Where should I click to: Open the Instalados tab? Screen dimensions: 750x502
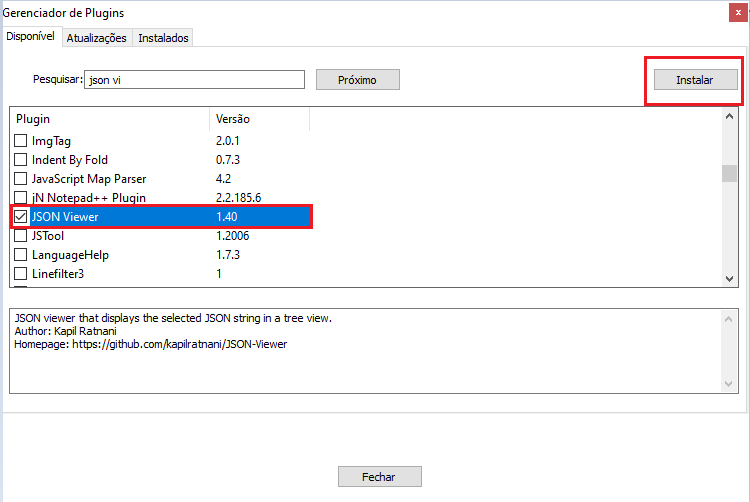(163, 38)
